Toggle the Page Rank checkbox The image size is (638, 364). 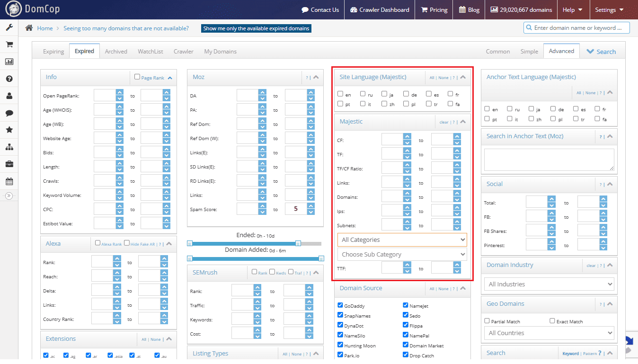[x=137, y=77]
